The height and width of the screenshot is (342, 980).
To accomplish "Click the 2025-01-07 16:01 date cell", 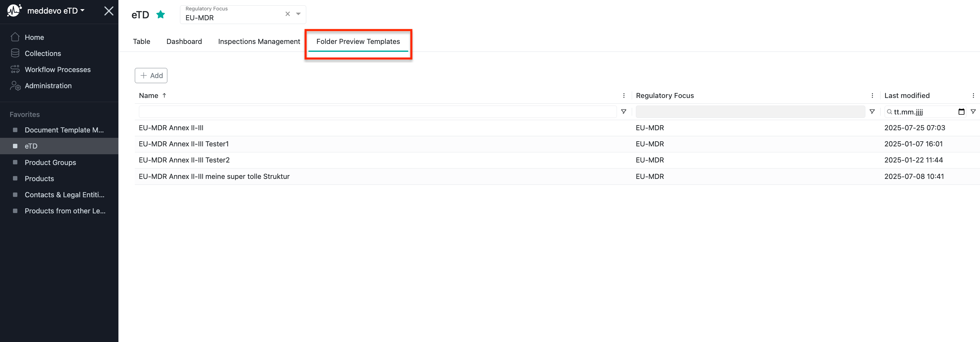I will (x=913, y=144).
